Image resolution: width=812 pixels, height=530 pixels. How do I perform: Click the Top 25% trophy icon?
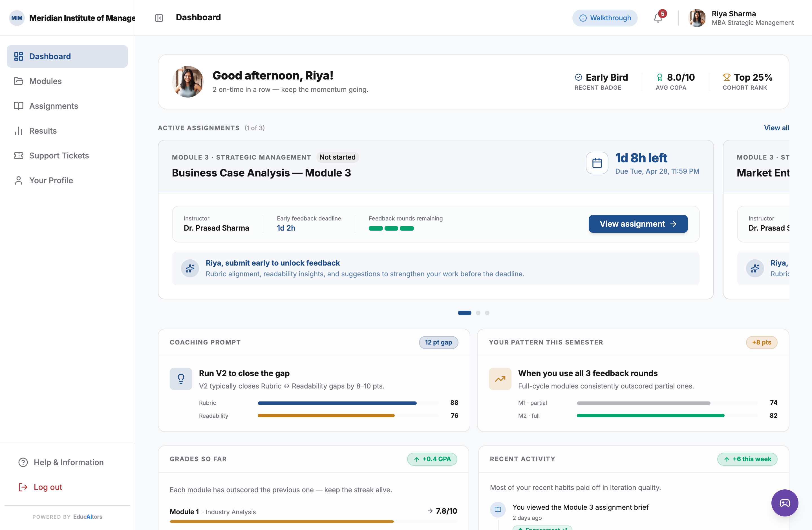[x=726, y=78]
